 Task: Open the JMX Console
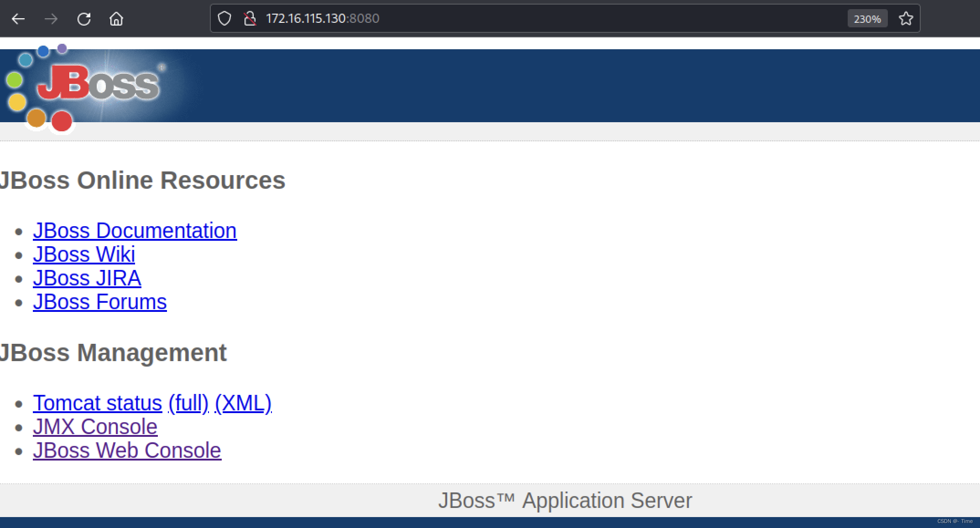[x=95, y=427]
